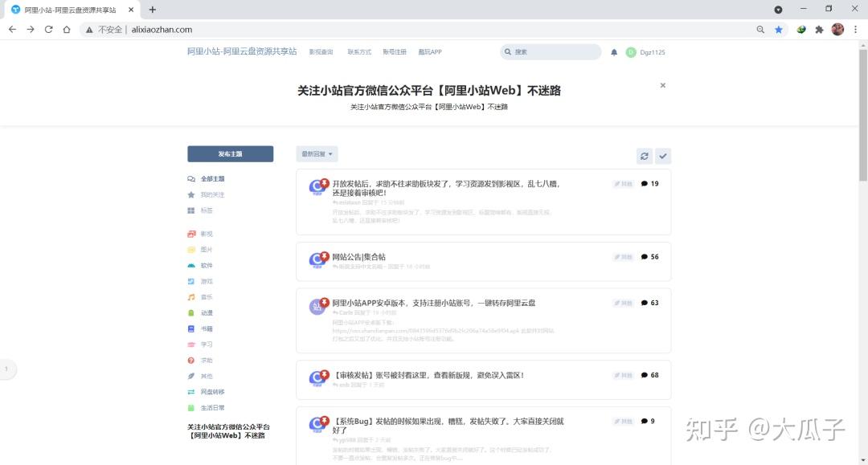This screenshot has height=465, width=868.
Task: Open the Dgz1125 user menu
Action: tap(645, 52)
